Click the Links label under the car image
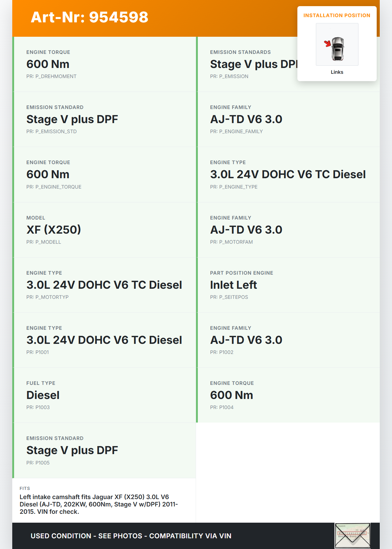This screenshot has width=392, height=549. point(337,72)
